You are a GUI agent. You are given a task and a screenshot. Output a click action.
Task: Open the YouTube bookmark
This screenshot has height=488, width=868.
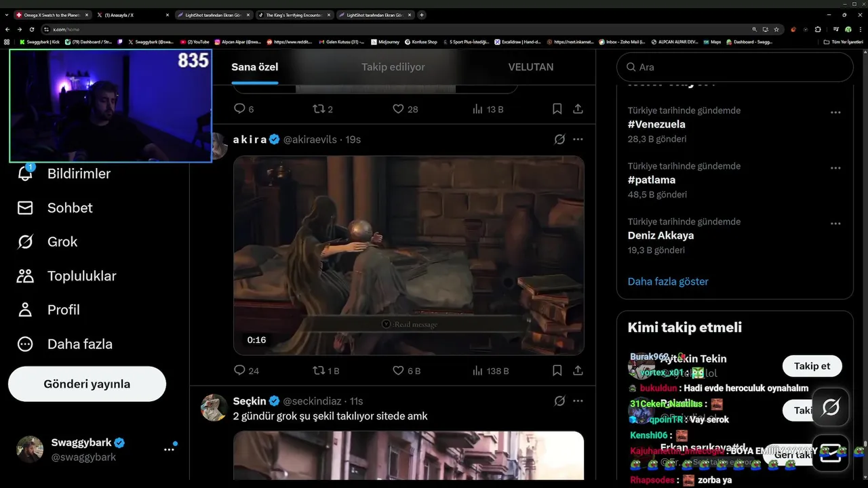195,42
